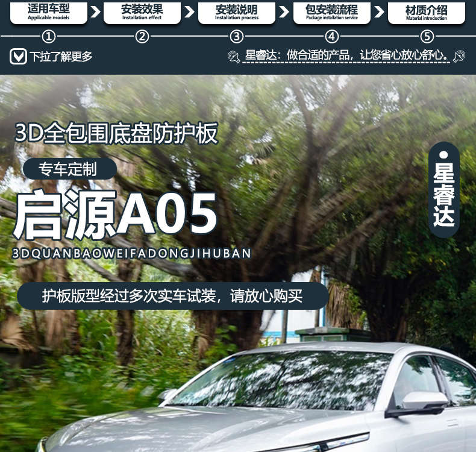Click the megaphone icon left of slogan
Screen dimensions: 476x452
[234, 57]
